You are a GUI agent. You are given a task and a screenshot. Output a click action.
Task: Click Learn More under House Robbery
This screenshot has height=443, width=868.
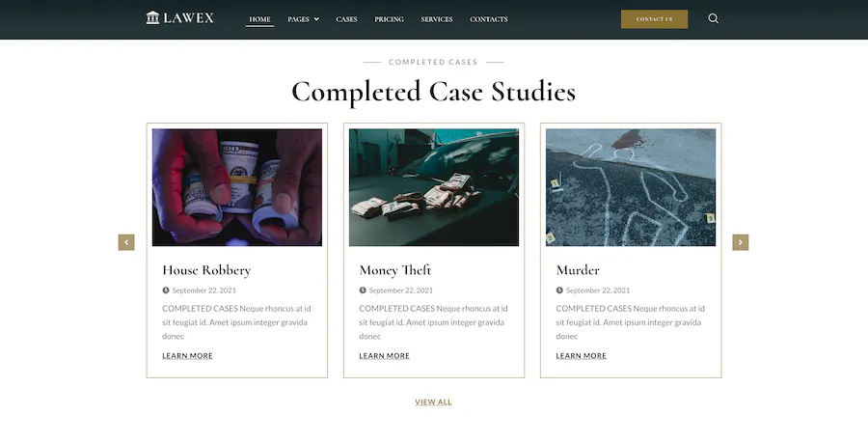(187, 356)
